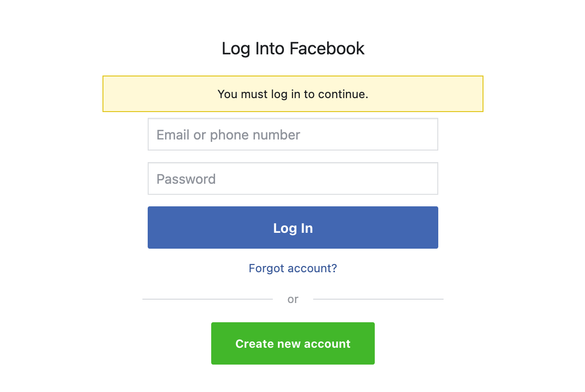Click the word or between dividers
The height and width of the screenshot is (392, 585).
click(292, 299)
